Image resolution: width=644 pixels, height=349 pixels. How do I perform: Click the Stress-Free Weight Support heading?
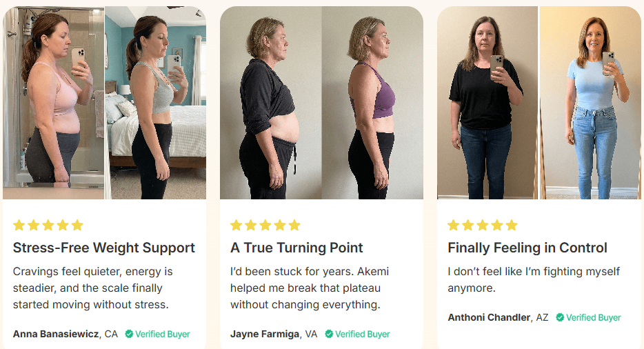[104, 248]
